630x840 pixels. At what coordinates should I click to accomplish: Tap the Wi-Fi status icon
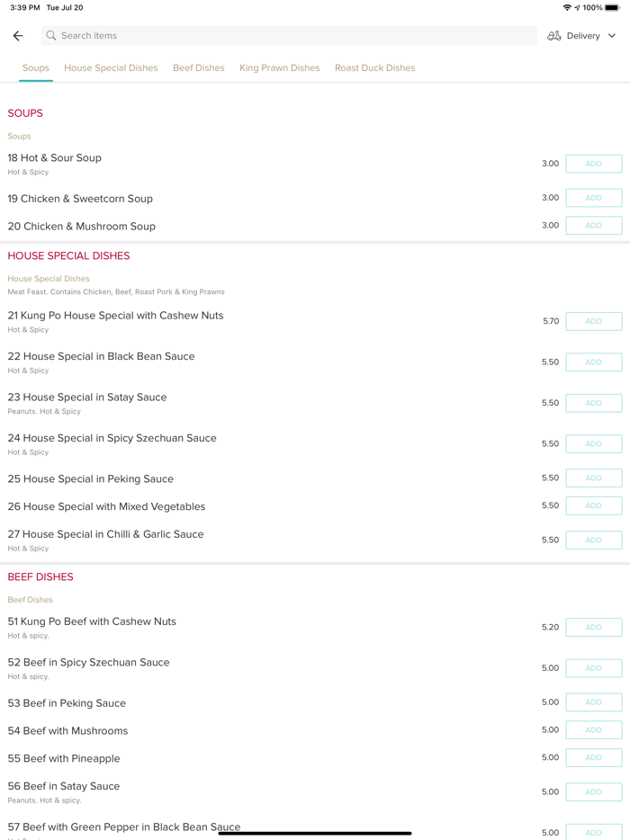(x=567, y=8)
